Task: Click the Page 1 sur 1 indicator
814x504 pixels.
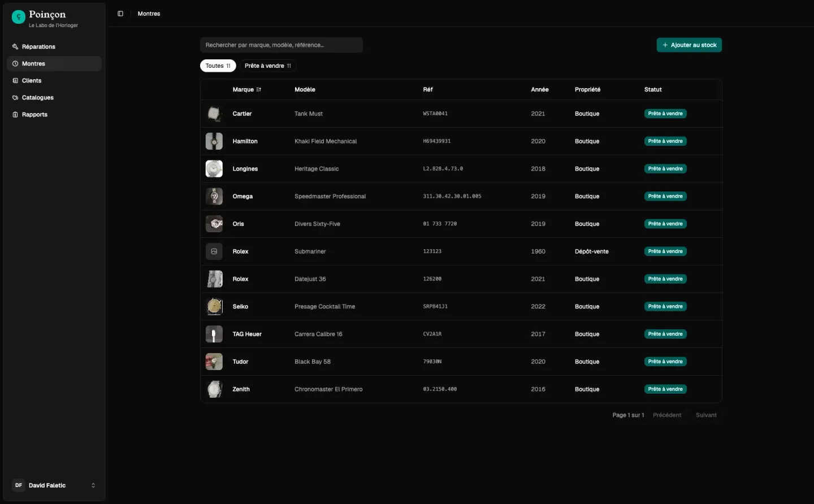Action: coord(628,415)
